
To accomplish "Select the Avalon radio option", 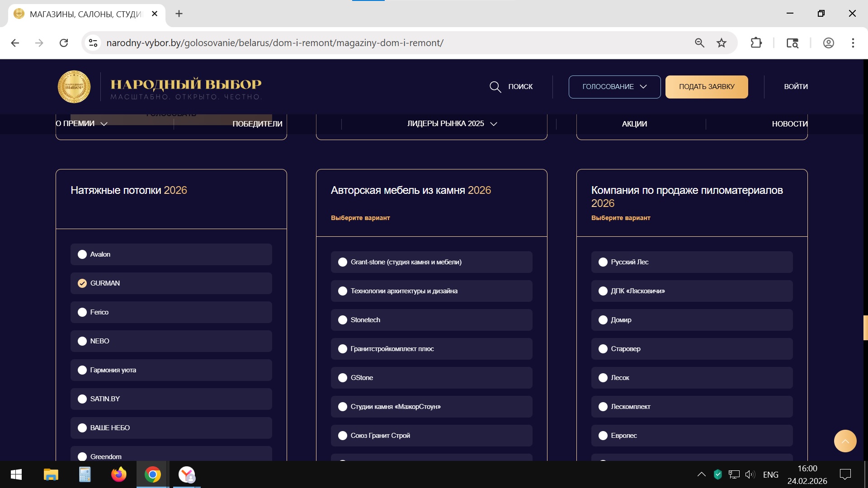I will point(82,254).
